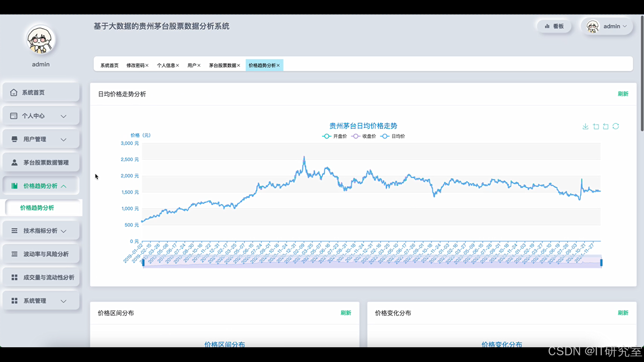644x362 pixels.
Task: Close the 用户 tab
Action: (199, 65)
